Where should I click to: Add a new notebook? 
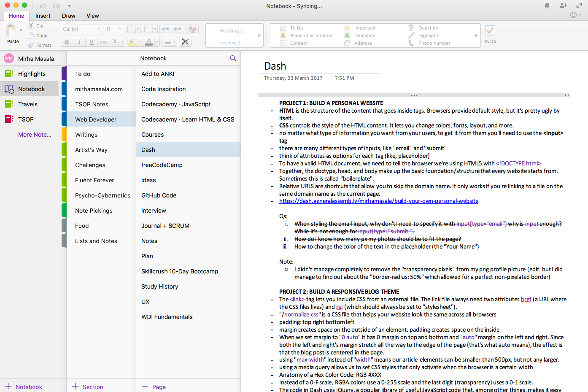24,387
